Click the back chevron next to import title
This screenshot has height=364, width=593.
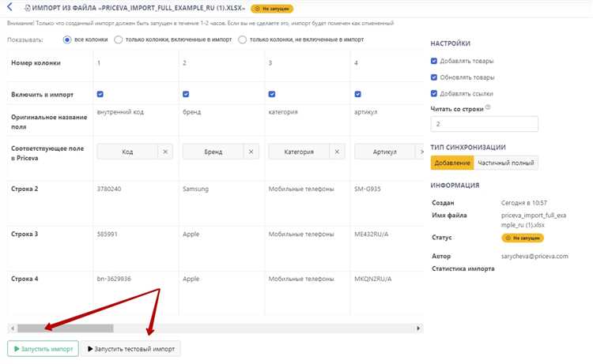pos(10,7)
